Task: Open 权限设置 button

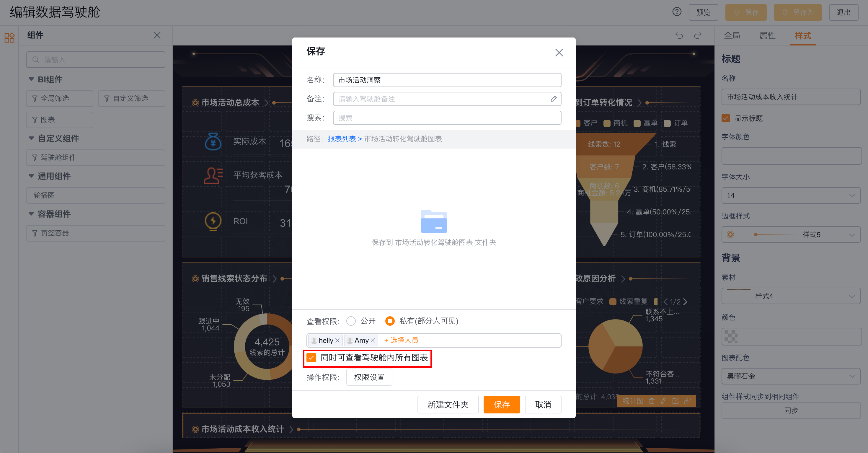Action: pos(369,377)
